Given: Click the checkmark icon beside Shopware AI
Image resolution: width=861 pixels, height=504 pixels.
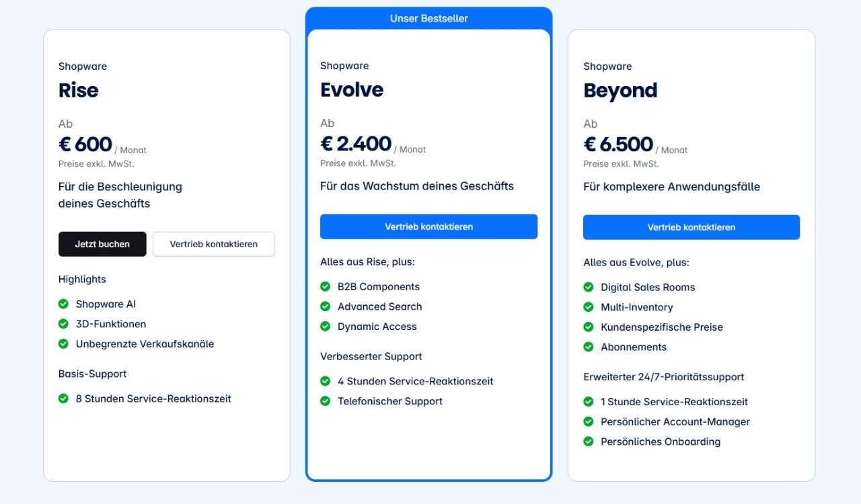Looking at the screenshot, I should pos(63,304).
